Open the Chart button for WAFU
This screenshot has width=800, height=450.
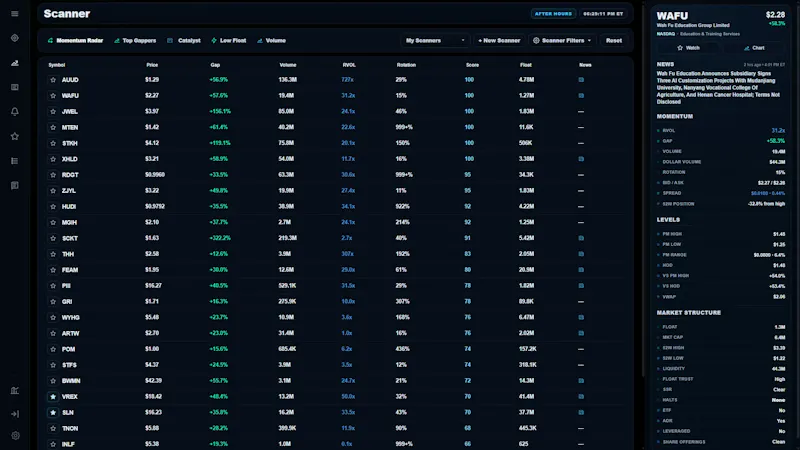click(x=754, y=48)
